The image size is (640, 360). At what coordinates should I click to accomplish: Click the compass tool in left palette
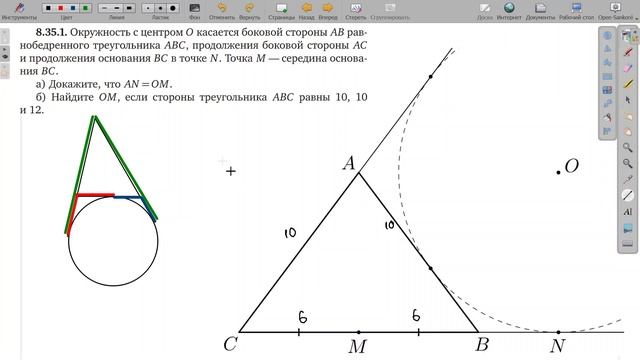point(607,118)
